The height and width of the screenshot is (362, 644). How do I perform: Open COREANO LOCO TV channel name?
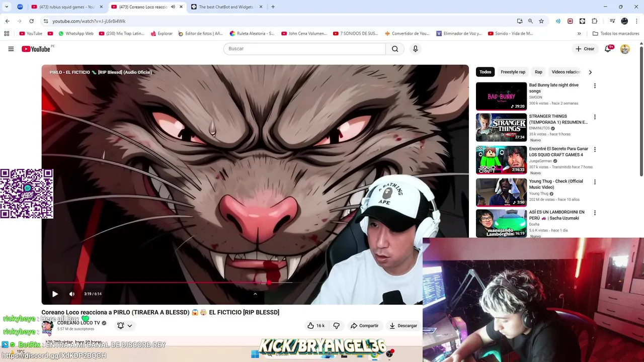(x=78, y=323)
